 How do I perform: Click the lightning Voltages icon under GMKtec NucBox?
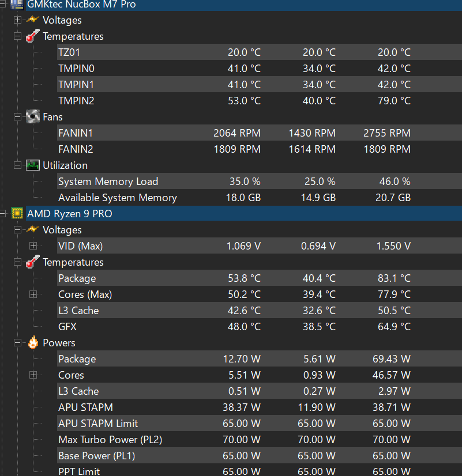click(32, 20)
